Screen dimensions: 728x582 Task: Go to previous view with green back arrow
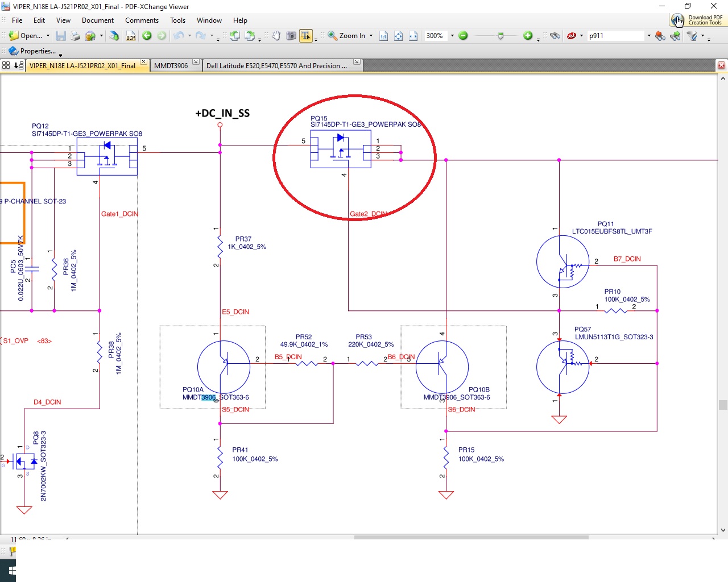pyautogui.click(x=147, y=36)
